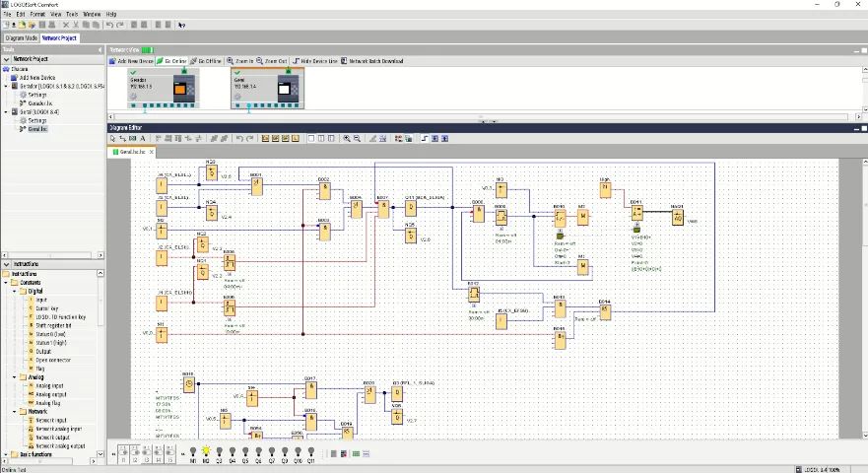Screen dimensions: 868x473
Task: Collapse the Analog folder in Instructions tree
Action: pyautogui.click(x=15, y=377)
